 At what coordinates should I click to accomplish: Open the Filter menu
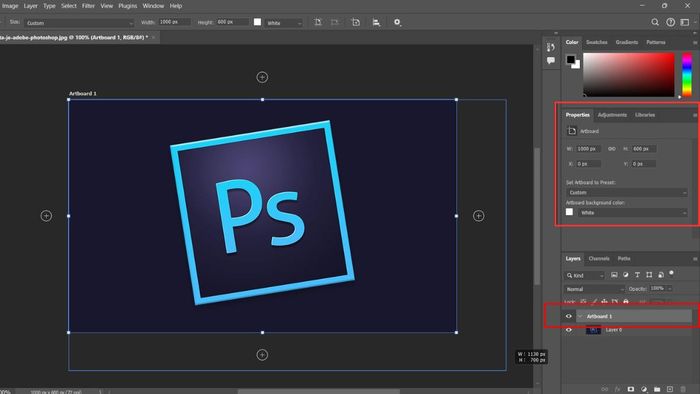point(88,6)
